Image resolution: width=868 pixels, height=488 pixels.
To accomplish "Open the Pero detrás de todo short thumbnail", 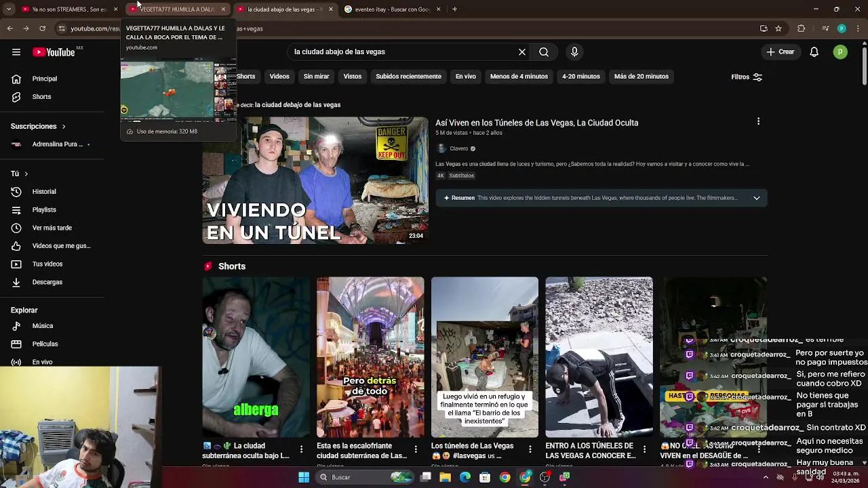I will [x=370, y=357].
